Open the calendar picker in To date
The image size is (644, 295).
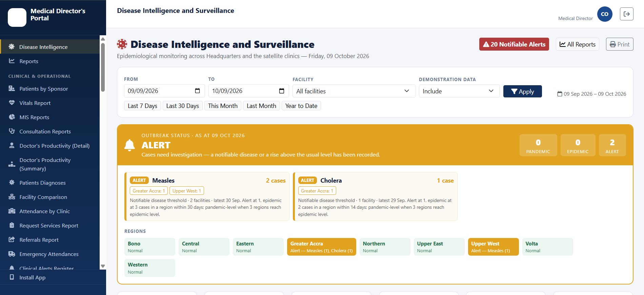(281, 91)
